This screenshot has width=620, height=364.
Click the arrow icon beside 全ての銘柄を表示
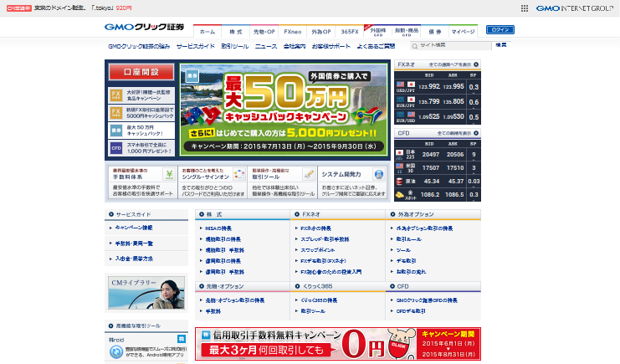coord(476,133)
